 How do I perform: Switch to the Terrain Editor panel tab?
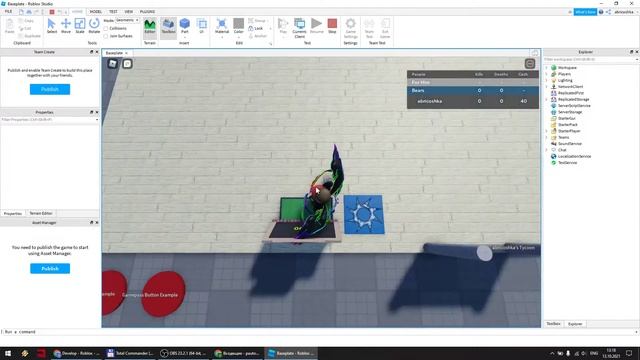tap(41, 213)
